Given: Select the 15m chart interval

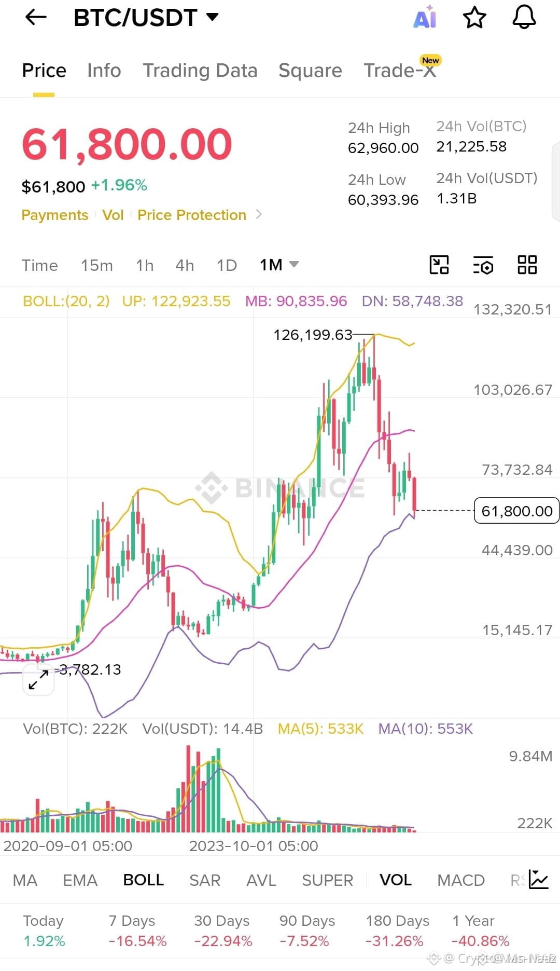Looking at the screenshot, I should click(96, 265).
